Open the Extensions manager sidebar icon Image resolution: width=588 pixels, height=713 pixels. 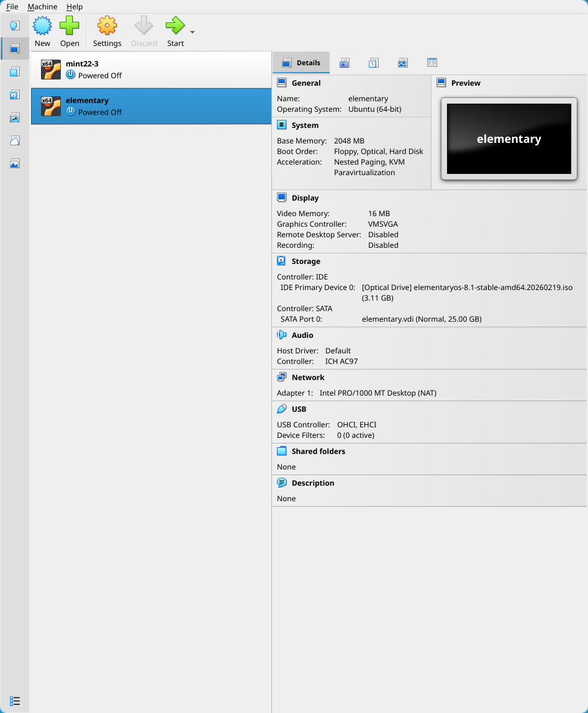(x=14, y=71)
